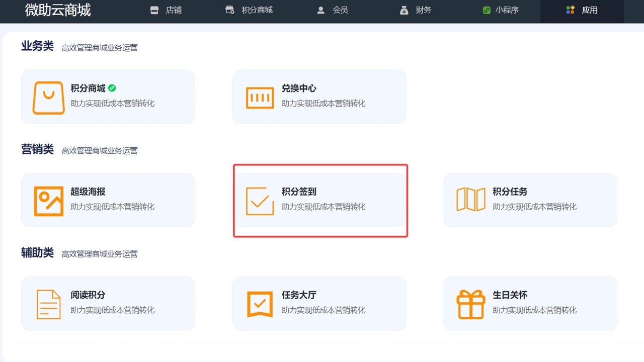Select the 积分任务 app card title
This screenshot has width=644, height=362.
(510, 192)
